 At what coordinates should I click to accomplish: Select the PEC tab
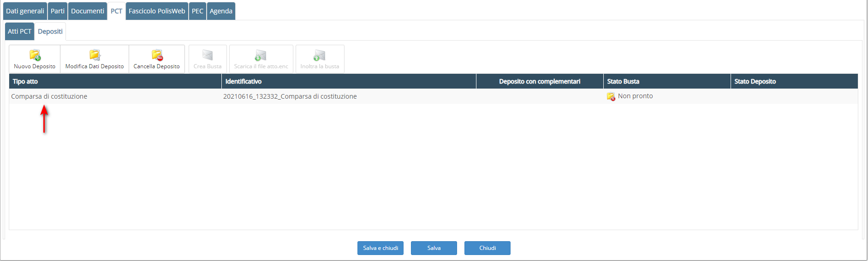click(197, 11)
